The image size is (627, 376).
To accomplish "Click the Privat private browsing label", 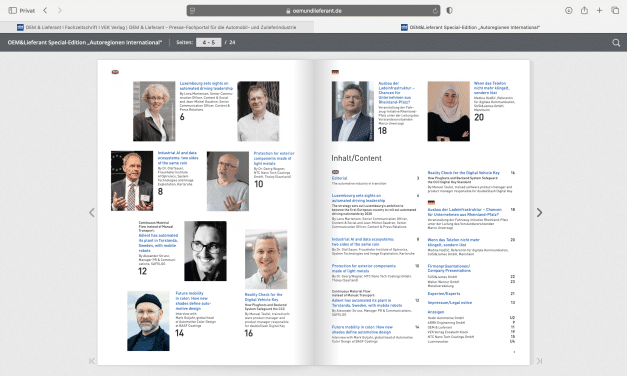I will tap(27, 11).
